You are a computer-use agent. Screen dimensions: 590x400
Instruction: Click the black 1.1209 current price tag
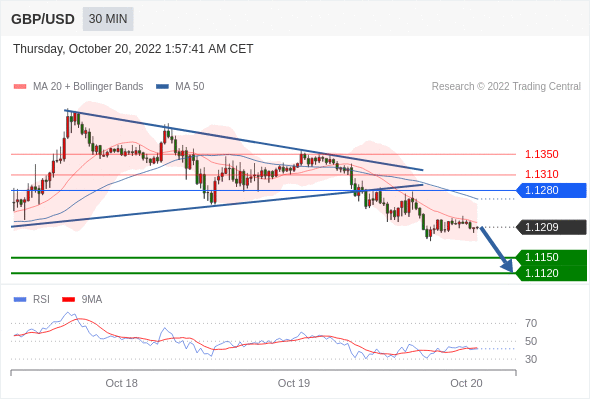551,227
